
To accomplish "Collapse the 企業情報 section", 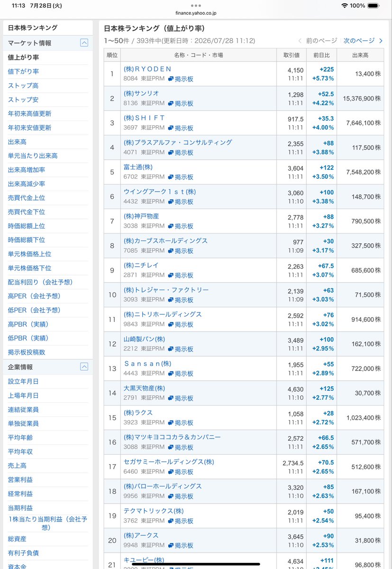I will 84,367.
